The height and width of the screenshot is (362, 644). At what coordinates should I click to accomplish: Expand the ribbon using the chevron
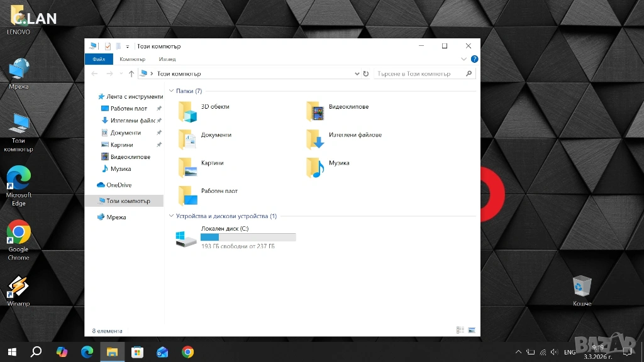464,59
